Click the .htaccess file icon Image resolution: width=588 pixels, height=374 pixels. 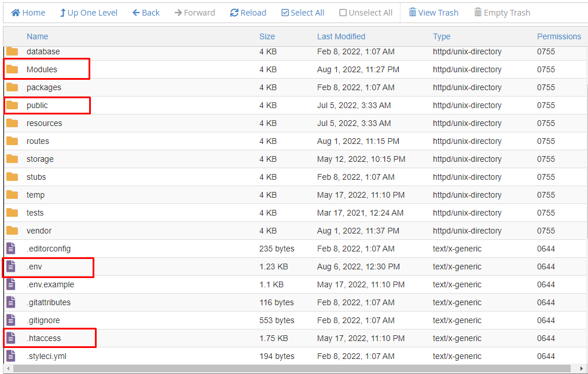(11, 338)
